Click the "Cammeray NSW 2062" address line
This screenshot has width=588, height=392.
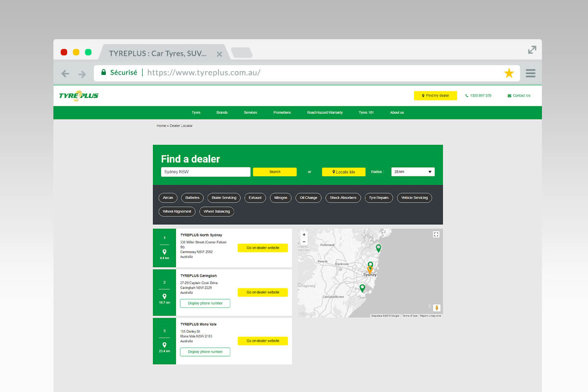coord(196,252)
